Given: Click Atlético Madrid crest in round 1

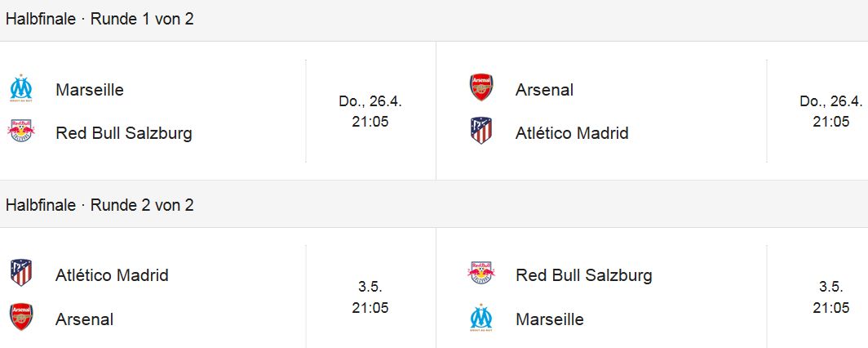Looking at the screenshot, I should click(x=481, y=131).
